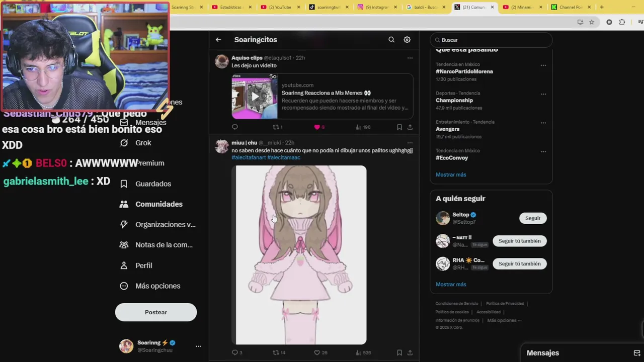The height and width of the screenshot is (362, 644).
Task: View analytics of miuu | chu post
Action: [x=363, y=352]
